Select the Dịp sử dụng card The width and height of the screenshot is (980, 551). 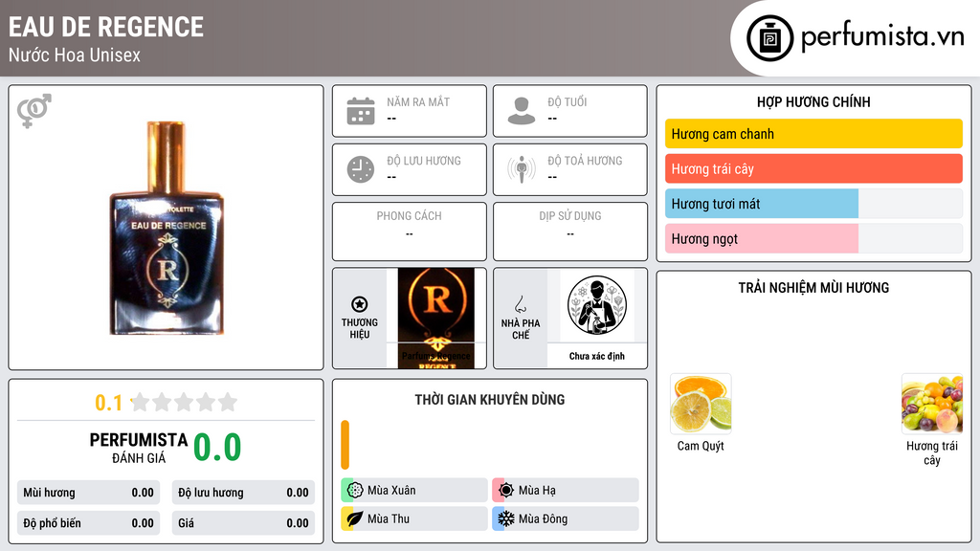point(570,231)
